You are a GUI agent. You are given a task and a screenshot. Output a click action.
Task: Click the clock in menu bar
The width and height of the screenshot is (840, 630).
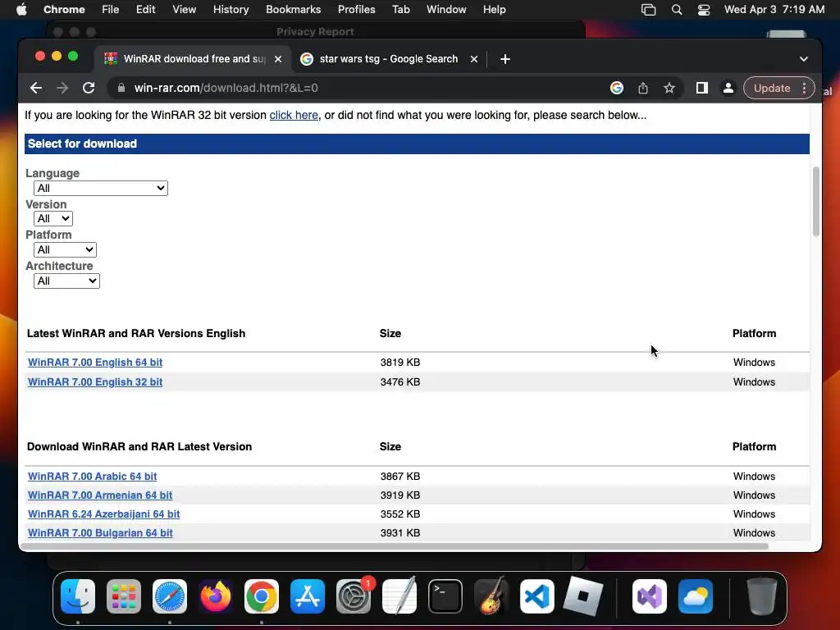774,10
